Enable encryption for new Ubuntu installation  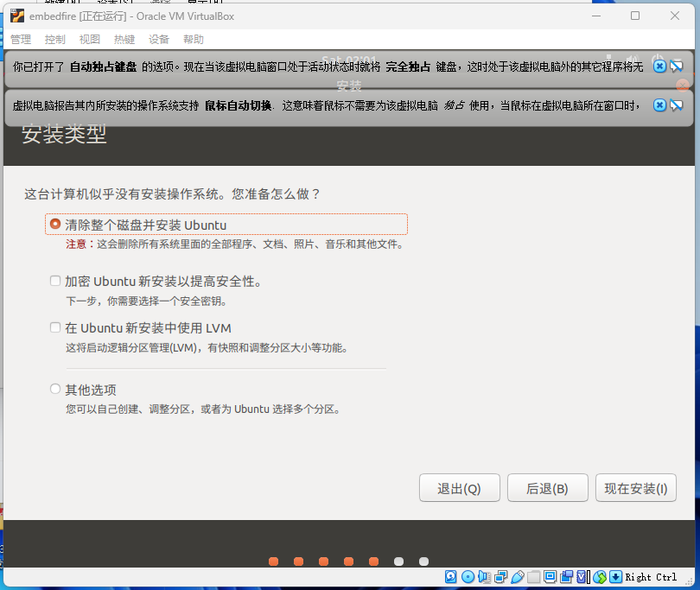55,281
